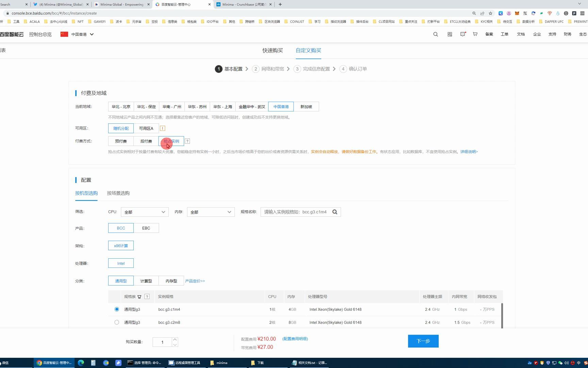Open Chrome 百度智能云 taskbar item
588x368 pixels.
[54, 363]
